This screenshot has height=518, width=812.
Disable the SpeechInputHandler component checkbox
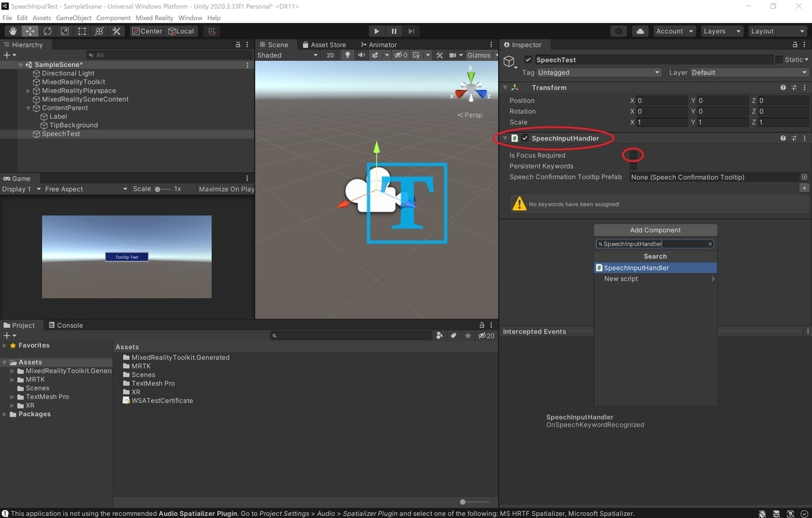point(525,139)
